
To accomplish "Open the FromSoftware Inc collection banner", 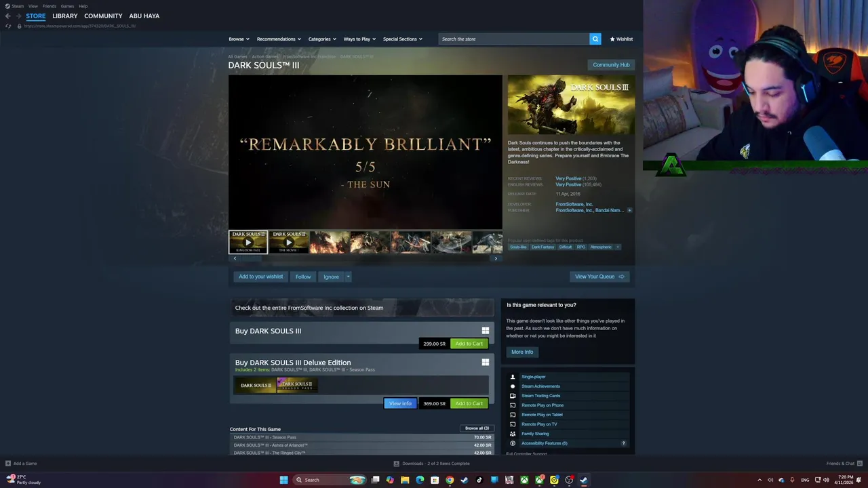I will tap(362, 308).
